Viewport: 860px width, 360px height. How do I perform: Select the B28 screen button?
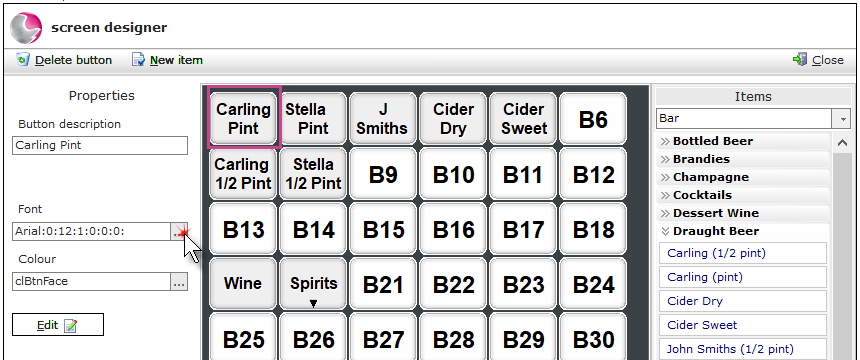(453, 336)
